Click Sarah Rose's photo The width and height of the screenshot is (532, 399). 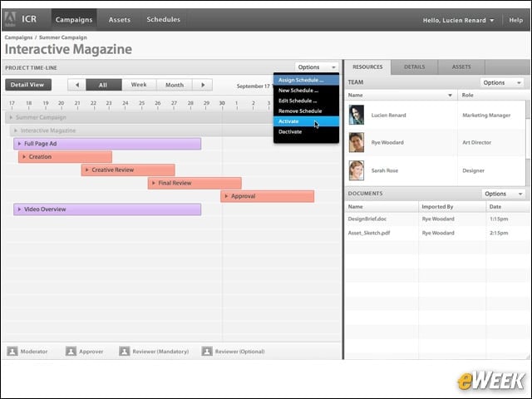point(357,170)
